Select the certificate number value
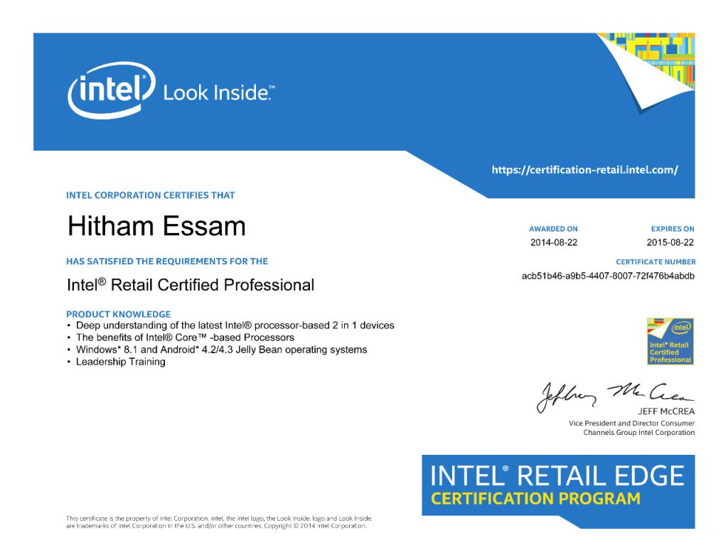Image resolution: width=728 pixels, height=560 pixels. pos(608,276)
